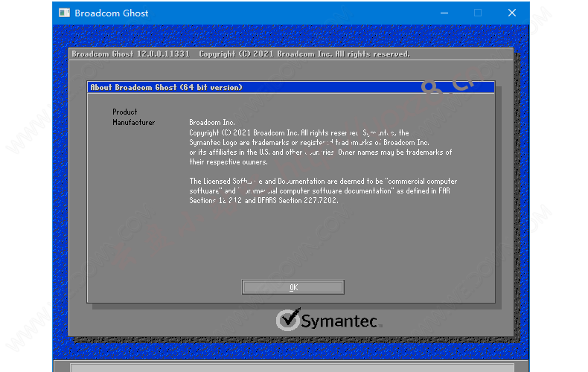Click the OK button in About dialog

[293, 287]
